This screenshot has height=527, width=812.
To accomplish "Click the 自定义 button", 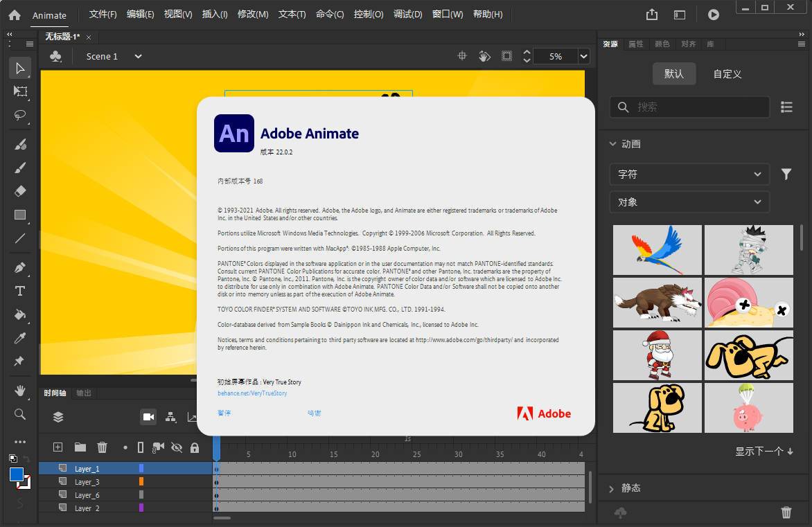I will 727,74.
